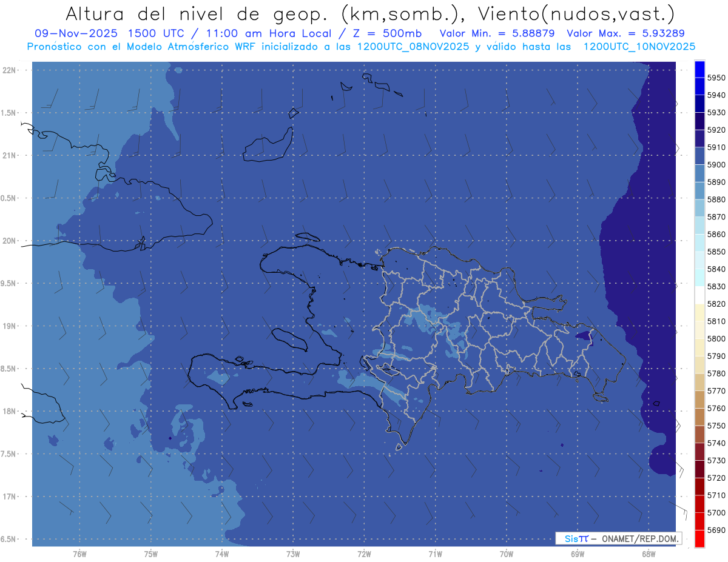Click the 70W longitude axis label

pos(507,554)
